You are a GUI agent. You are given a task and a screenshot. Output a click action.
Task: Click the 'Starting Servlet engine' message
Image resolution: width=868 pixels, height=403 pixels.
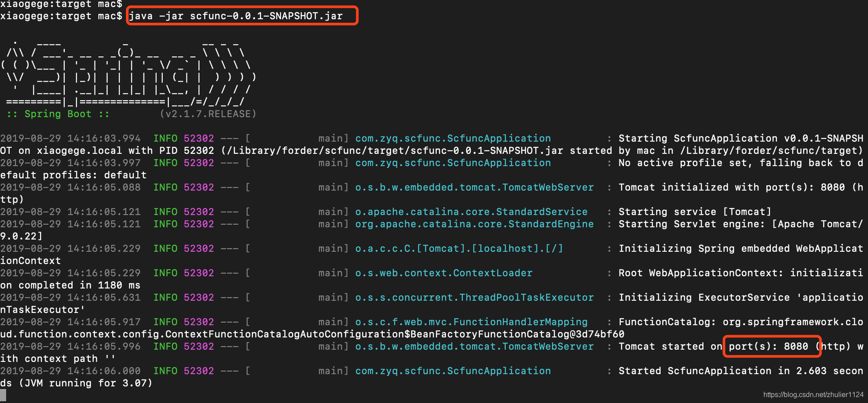(x=741, y=224)
